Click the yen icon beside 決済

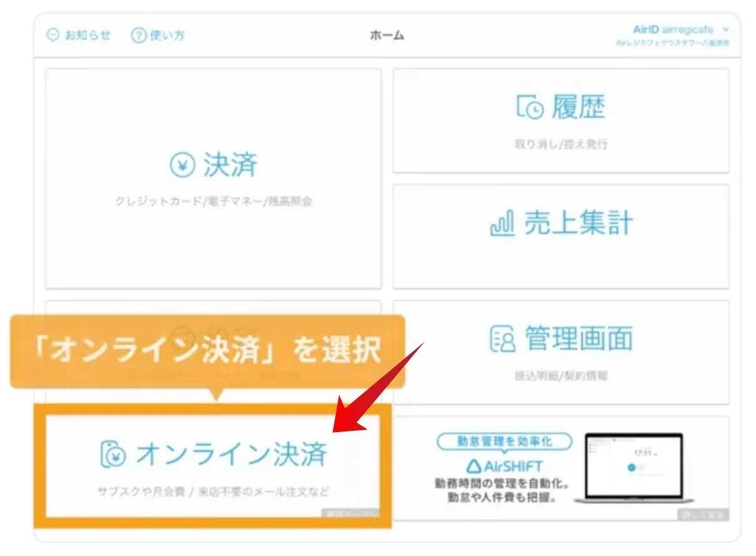pos(183,165)
